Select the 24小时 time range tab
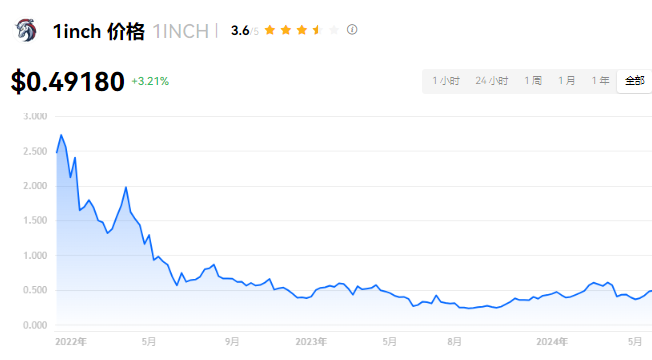This screenshot has width=652, height=360. click(x=492, y=81)
